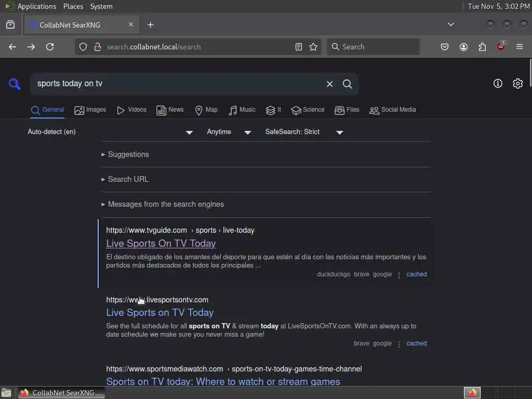Open the Anytime time range dropdown
Image resolution: width=532 pixels, height=399 pixels.
(x=229, y=132)
